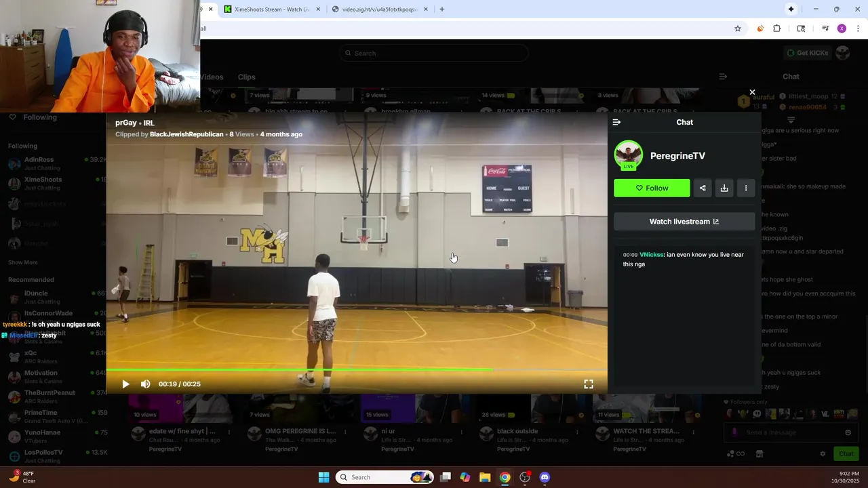Click the Windows taskbar Search box
Viewport: 868px width, 488px height.
385,477
